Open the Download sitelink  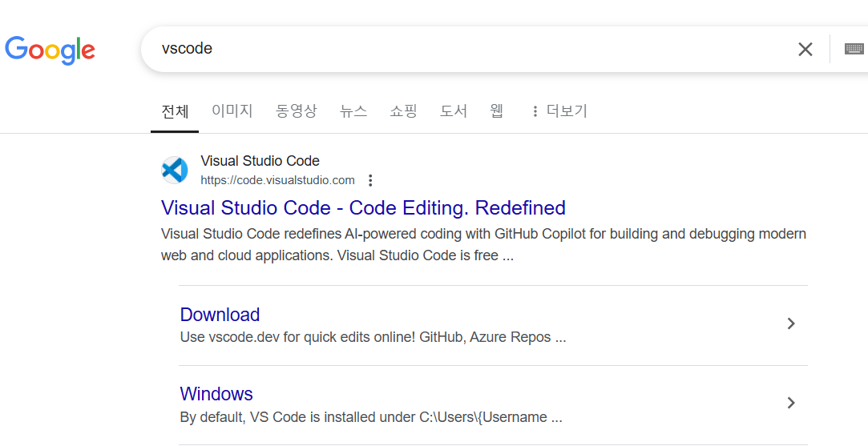click(x=220, y=315)
